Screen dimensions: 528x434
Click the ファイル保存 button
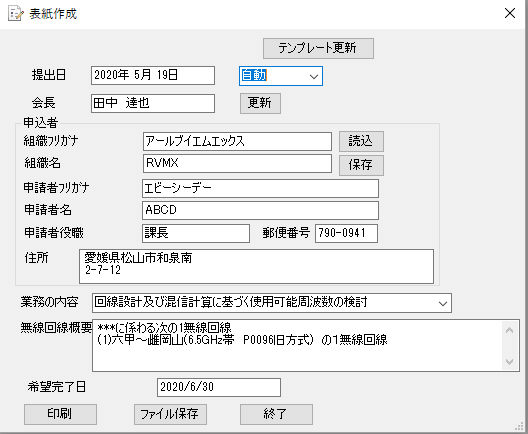(x=170, y=414)
